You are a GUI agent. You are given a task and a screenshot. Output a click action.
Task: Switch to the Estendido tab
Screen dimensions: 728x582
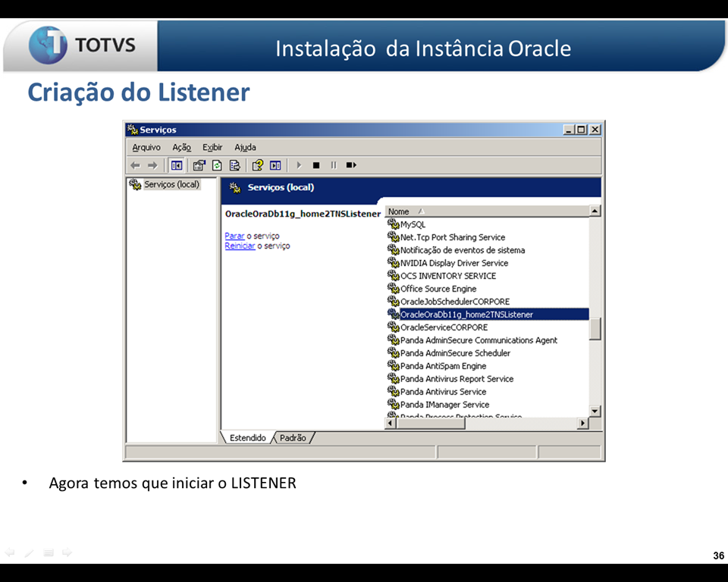(x=247, y=438)
